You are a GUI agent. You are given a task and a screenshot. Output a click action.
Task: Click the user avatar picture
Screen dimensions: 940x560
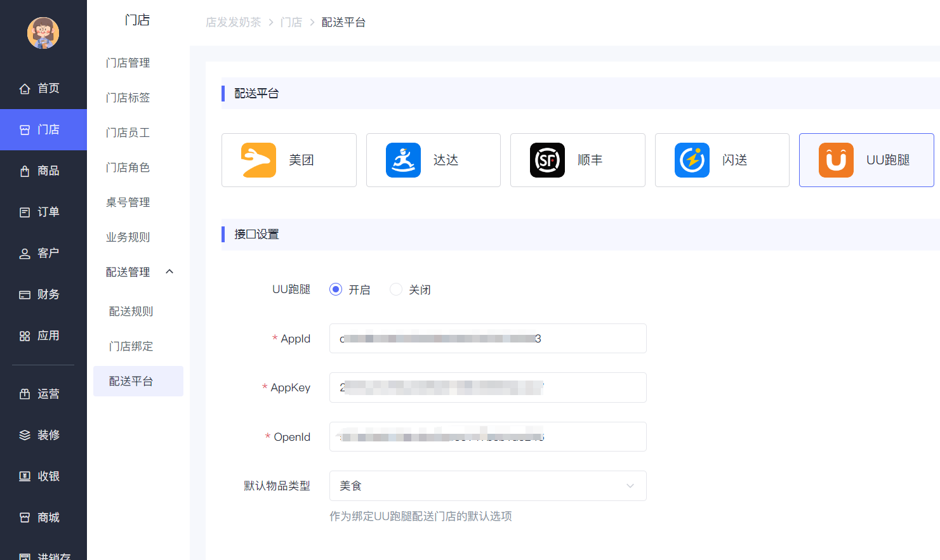coord(43,33)
